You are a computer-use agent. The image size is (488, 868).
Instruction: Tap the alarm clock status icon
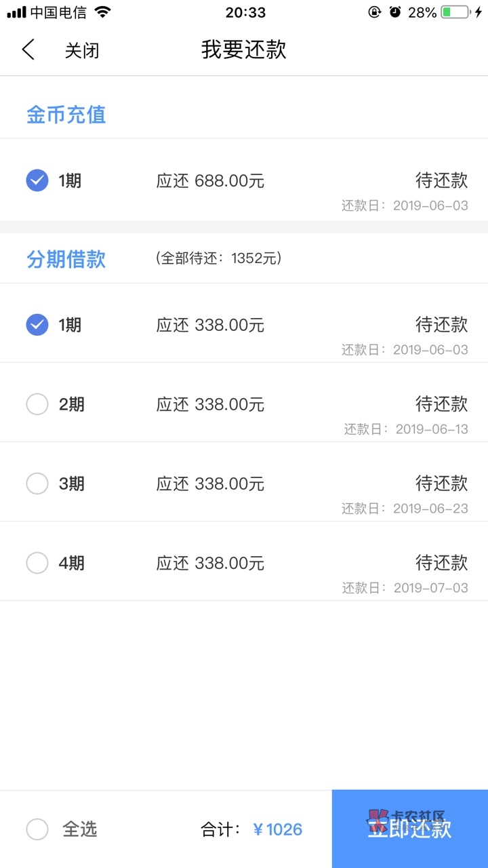394,12
